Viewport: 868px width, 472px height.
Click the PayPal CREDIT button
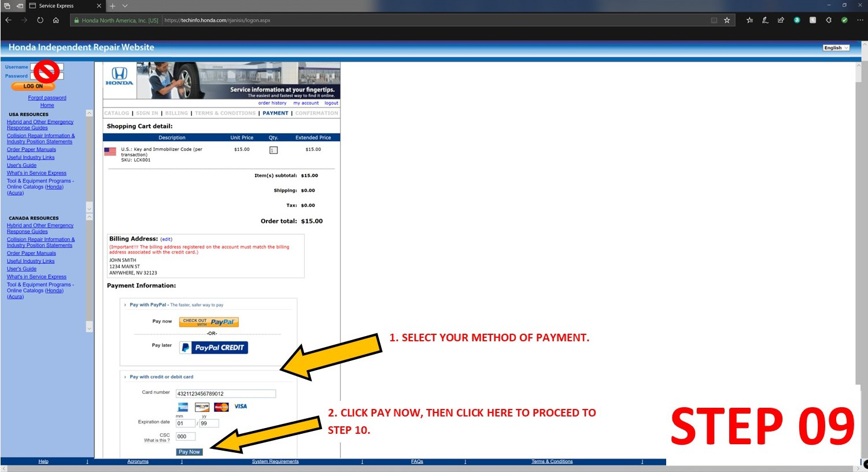(213, 348)
